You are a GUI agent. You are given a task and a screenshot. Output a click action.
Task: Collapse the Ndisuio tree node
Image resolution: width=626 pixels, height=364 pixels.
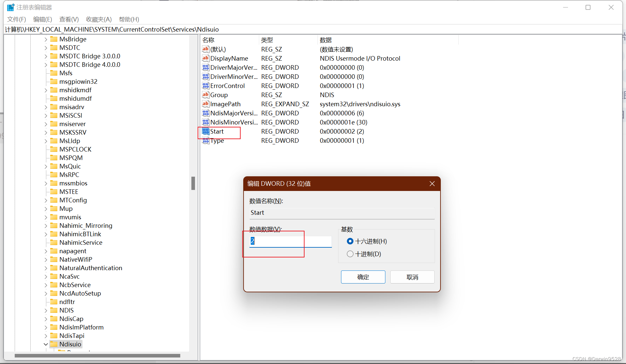46,344
